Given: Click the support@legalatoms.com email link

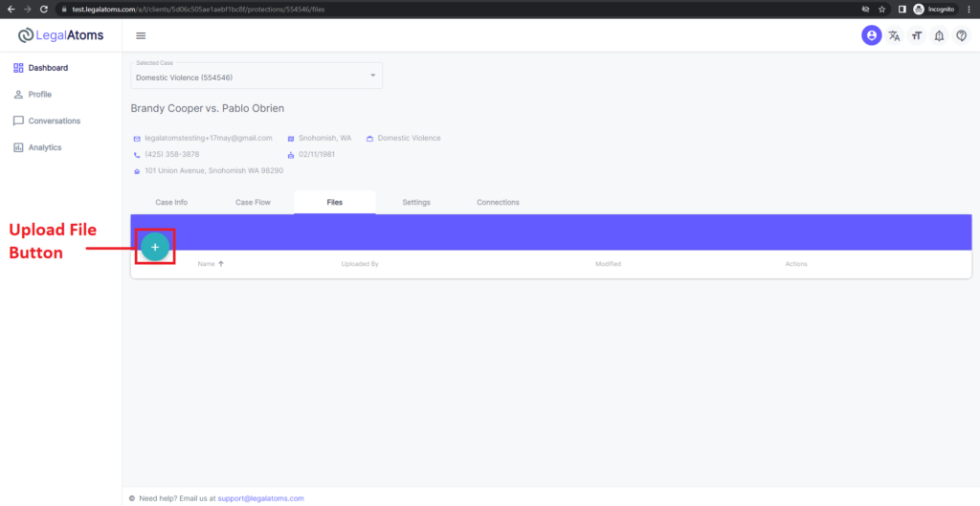Looking at the screenshot, I should pyautogui.click(x=260, y=498).
